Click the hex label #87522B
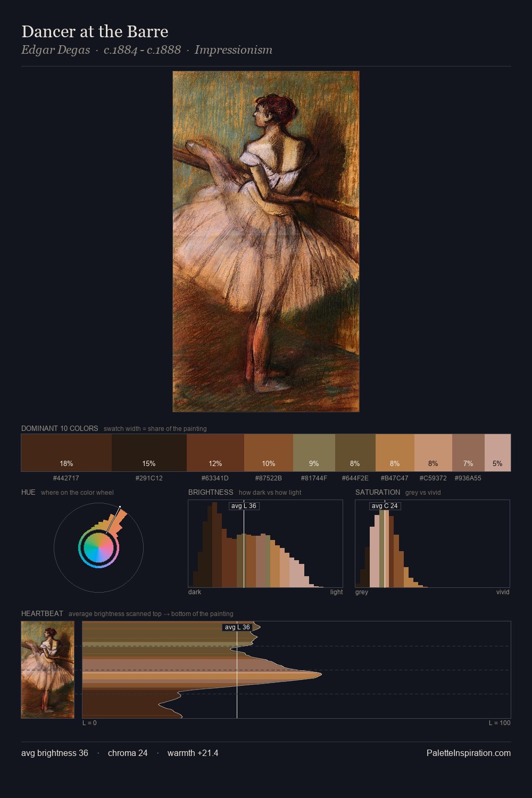This screenshot has width=532, height=798. 269,478
